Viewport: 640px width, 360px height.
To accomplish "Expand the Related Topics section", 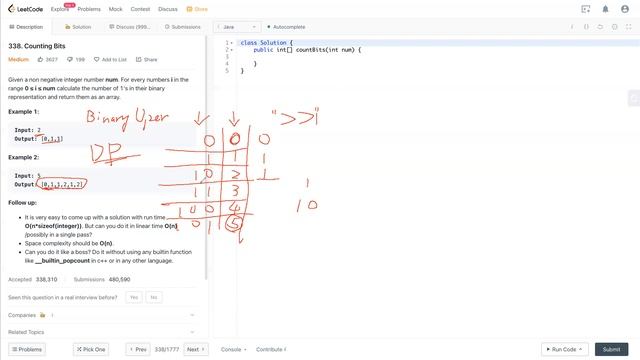I will (101, 332).
